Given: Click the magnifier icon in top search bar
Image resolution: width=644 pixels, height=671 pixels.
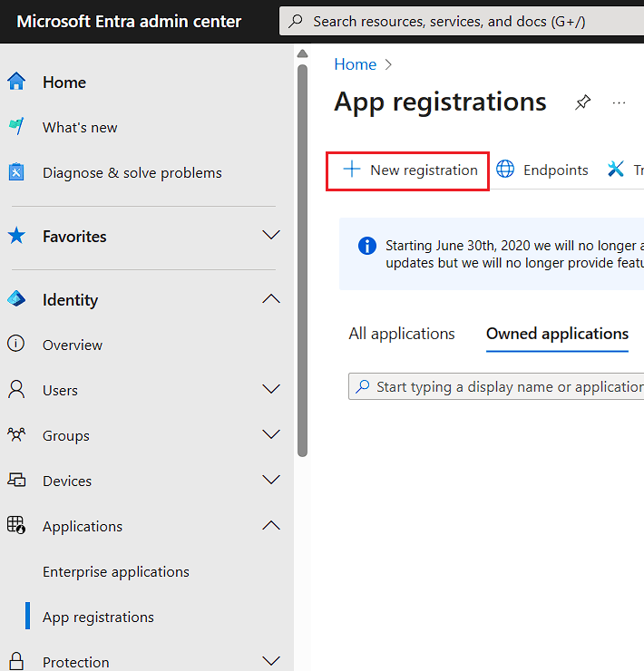Looking at the screenshot, I should pos(296,21).
